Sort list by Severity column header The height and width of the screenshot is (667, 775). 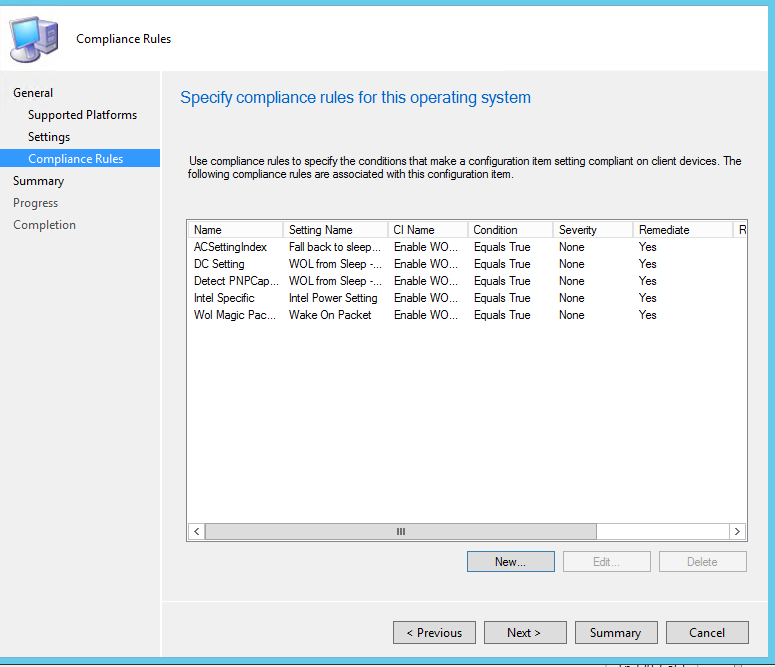(x=593, y=230)
